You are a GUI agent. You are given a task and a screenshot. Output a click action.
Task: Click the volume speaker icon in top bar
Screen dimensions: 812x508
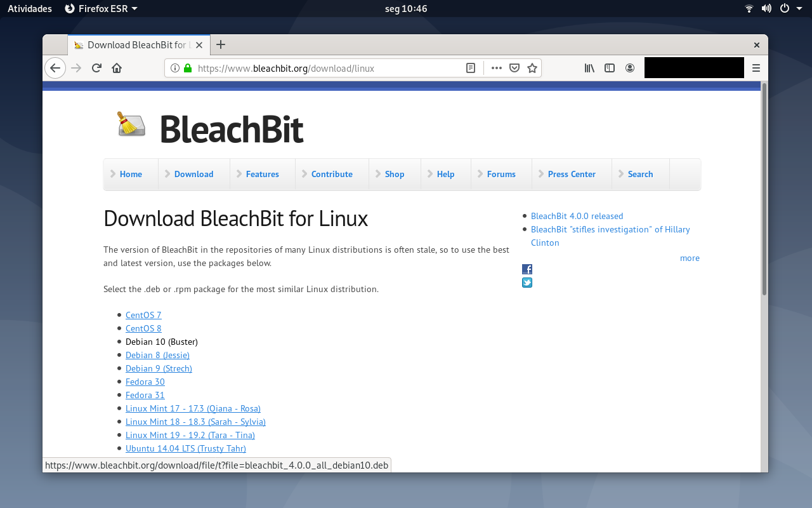[766, 8]
